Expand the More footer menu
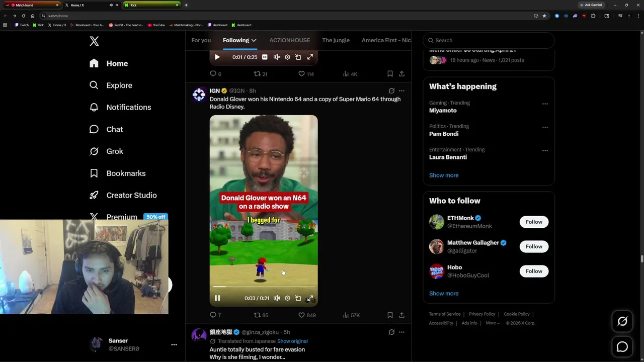This screenshot has height=362, width=644. click(x=493, y=323)
